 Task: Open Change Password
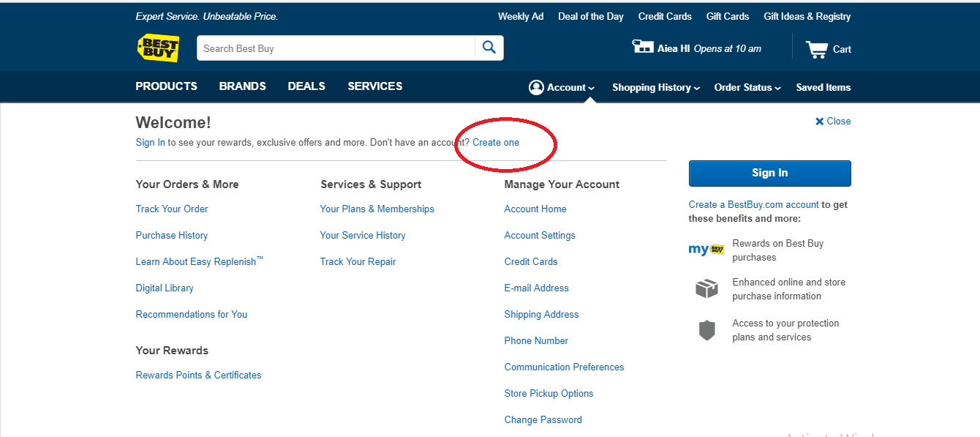pos(543,419)
